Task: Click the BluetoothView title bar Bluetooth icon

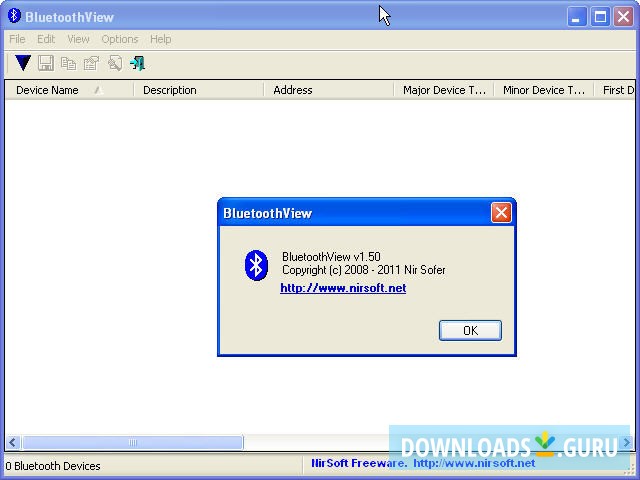Action: 14,16
